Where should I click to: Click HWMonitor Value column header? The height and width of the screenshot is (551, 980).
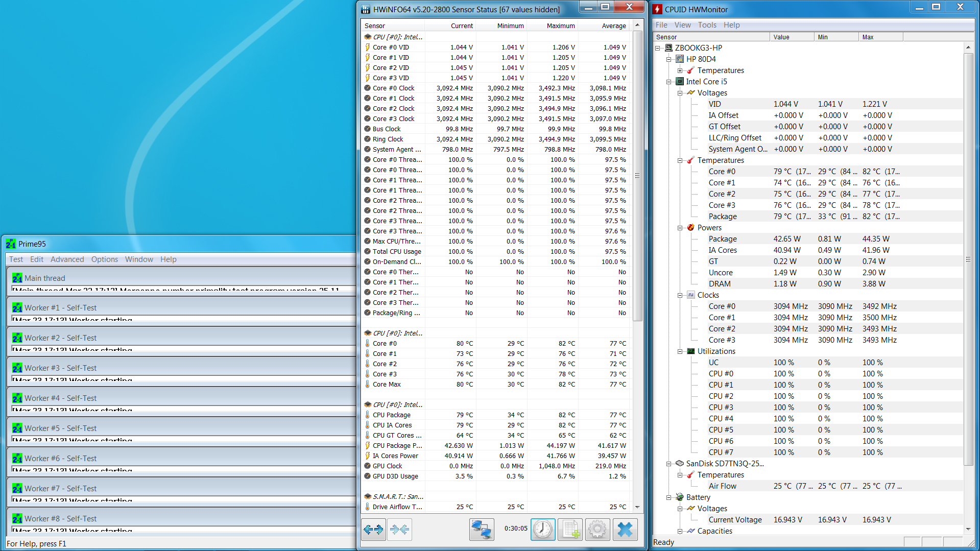(792, 37)
